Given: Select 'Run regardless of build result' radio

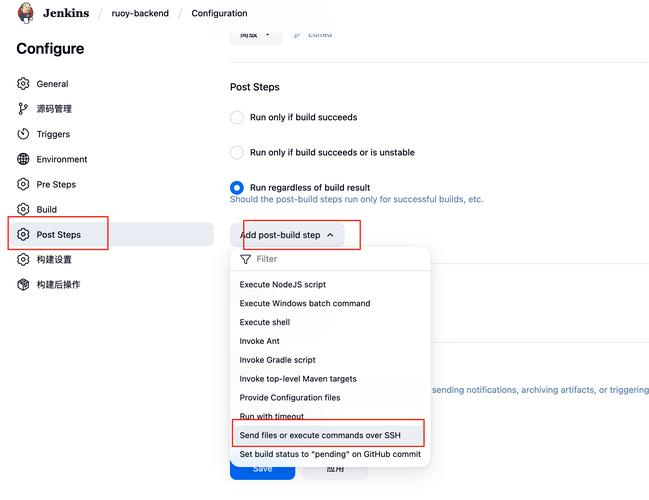Looking at the screenshot, I should tap(237, 188).
